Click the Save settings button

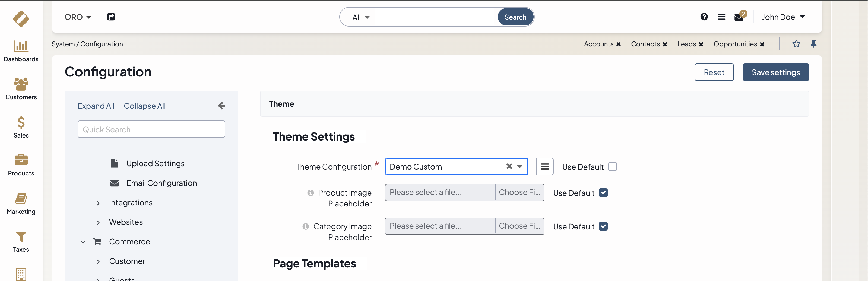pyautogui.click(x=775, y=72)
